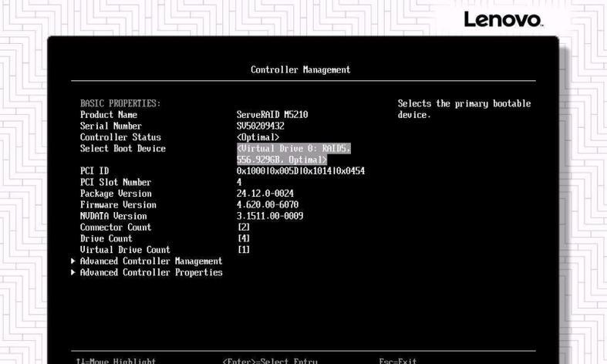The height and width of the screenshot is (364, 607).
Task: Click the Product Name label
Action: 109,115
